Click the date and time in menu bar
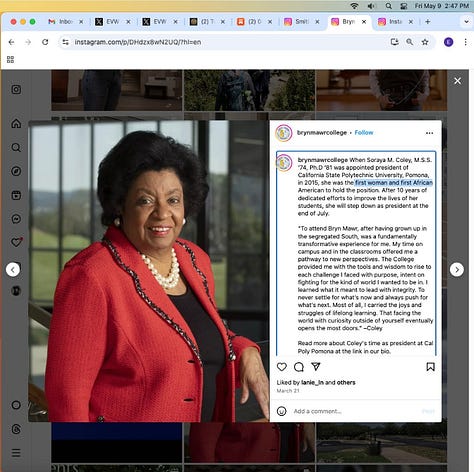Screen dimensions: 474x472 pyautogui.click(x=442, y=6)
